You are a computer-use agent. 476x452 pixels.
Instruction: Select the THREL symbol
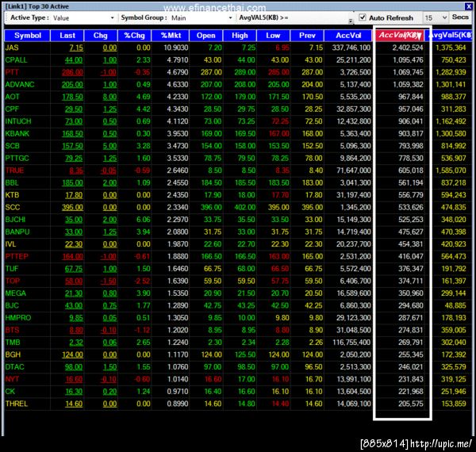click(17, 404)
